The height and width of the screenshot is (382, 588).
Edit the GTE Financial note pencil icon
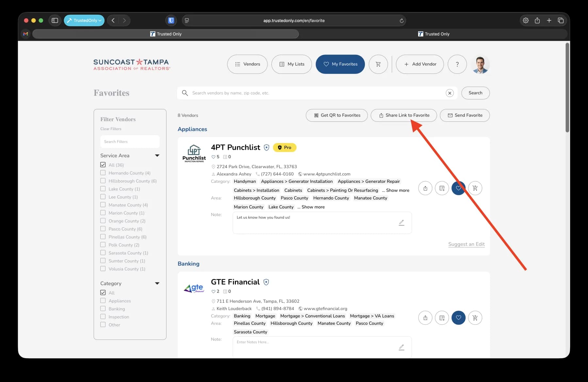point(401,347)
